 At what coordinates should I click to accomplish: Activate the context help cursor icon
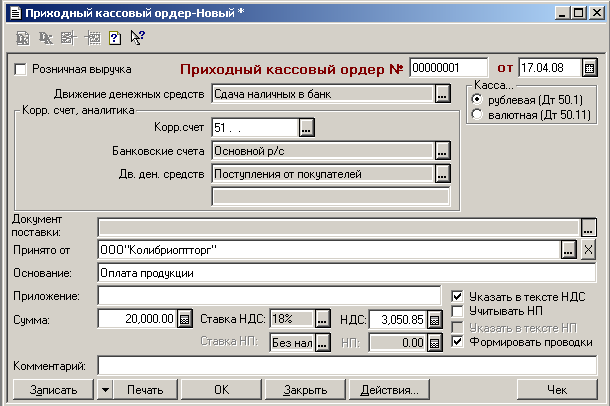pos(137,37)
